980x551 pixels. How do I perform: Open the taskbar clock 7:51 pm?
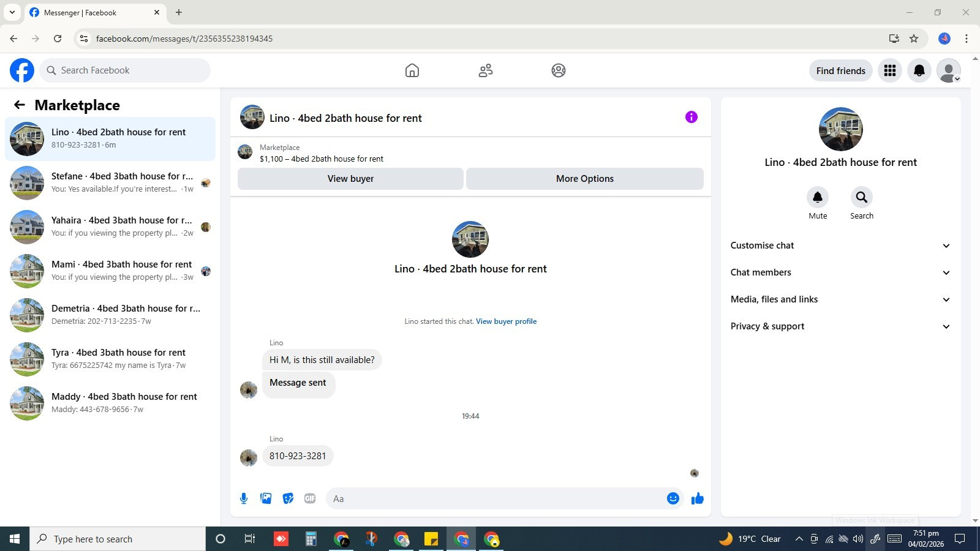925,539
